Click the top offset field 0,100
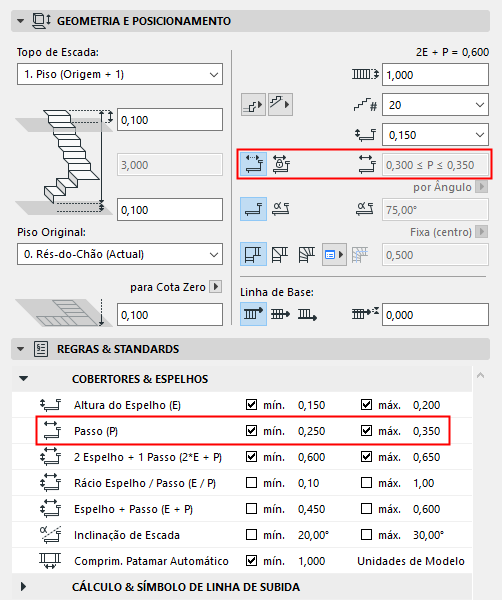502x600 pixels. (170, 120)
